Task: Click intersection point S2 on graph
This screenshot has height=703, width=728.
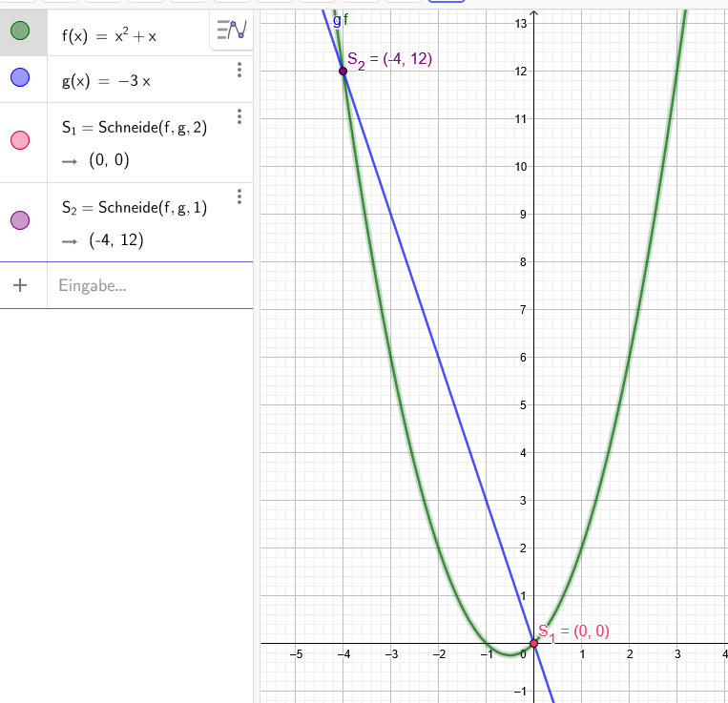Action: click(x=343, y=71)
